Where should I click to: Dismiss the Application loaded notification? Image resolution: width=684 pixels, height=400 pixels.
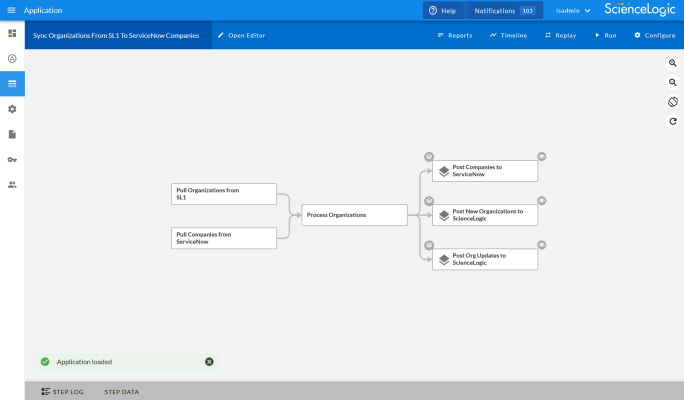(x=209, y=362)
